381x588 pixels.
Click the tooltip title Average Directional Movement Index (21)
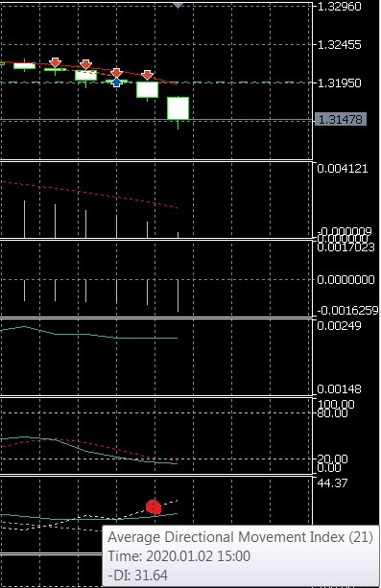(240, 537)
